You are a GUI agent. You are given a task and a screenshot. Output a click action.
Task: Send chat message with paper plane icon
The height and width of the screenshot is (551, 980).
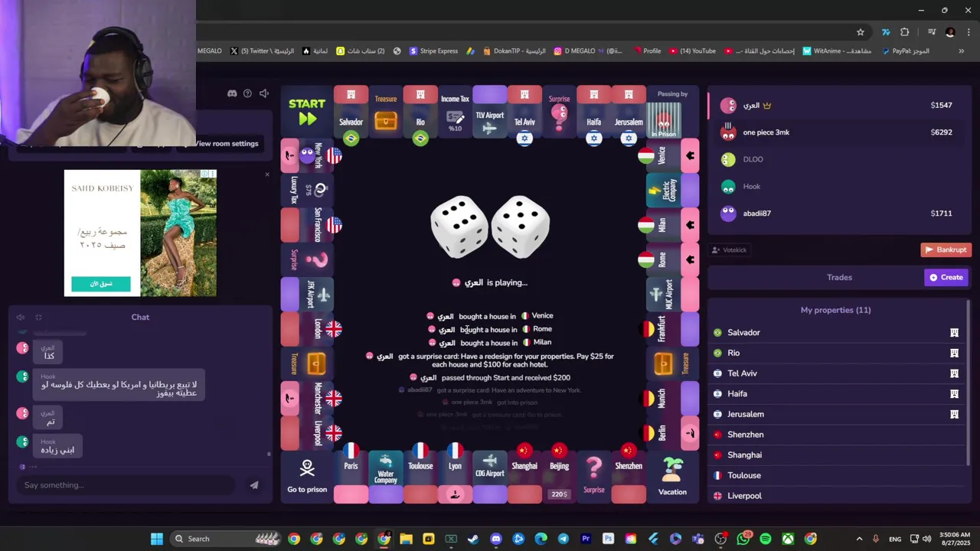tap(254, 484)
